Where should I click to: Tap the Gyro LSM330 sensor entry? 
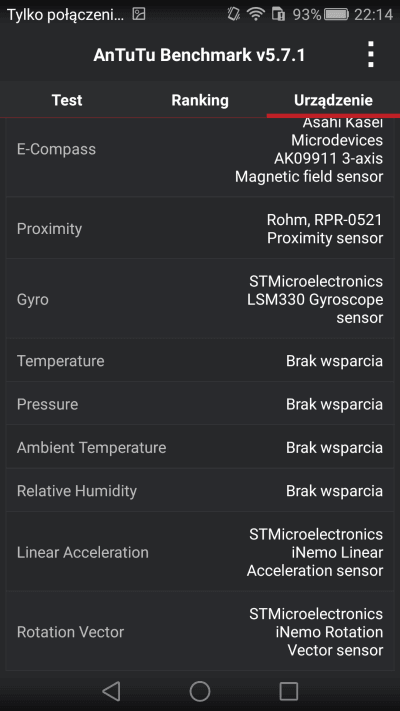200,299
